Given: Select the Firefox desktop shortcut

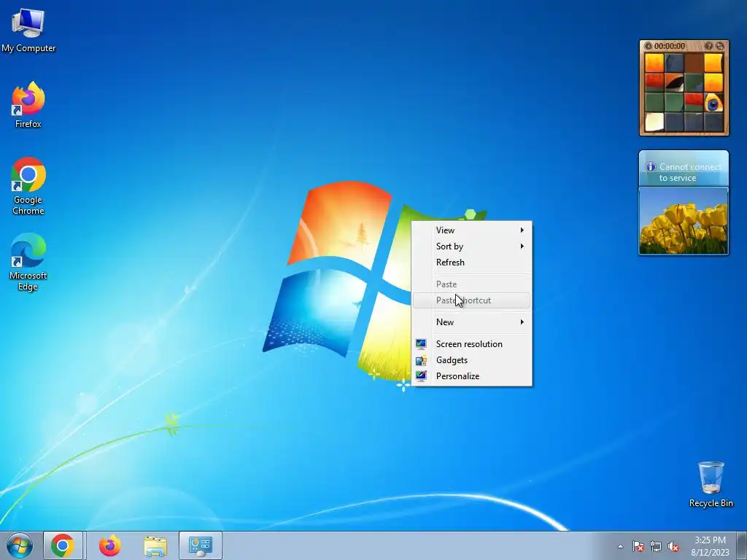Looking at the screenshot, I should click(x=28, y=105).
